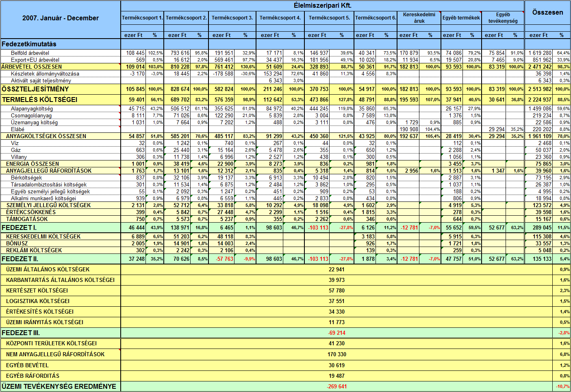Viewport: 571px width, 392px height.
Task: Select the 'Társadalombiztosítási költségek' row label
Action: point(49,185)
